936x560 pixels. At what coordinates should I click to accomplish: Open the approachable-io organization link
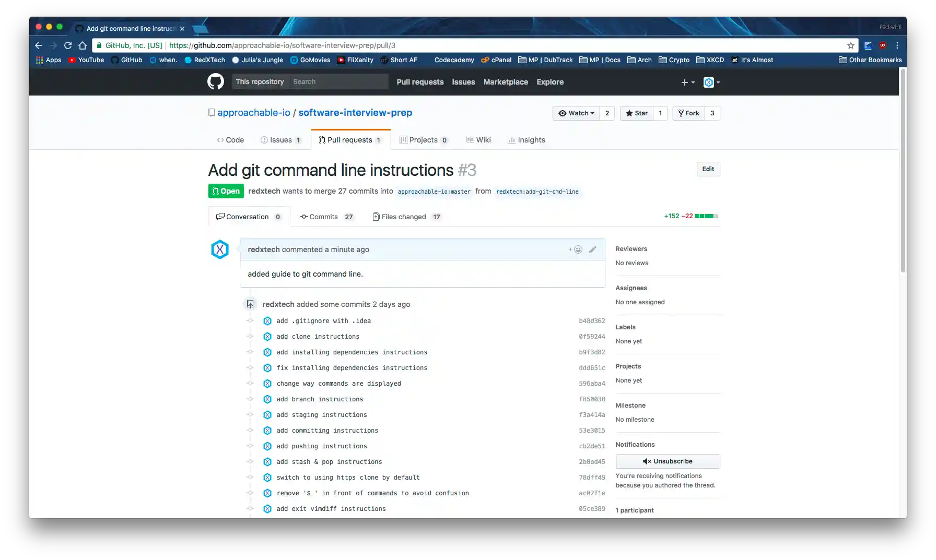254,113
